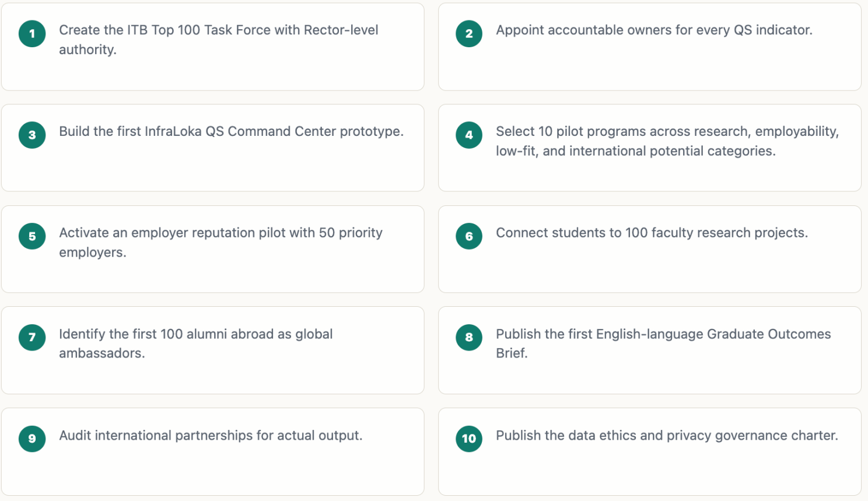Click the green number 1 badge
The image size is (868, 501).
32,34
